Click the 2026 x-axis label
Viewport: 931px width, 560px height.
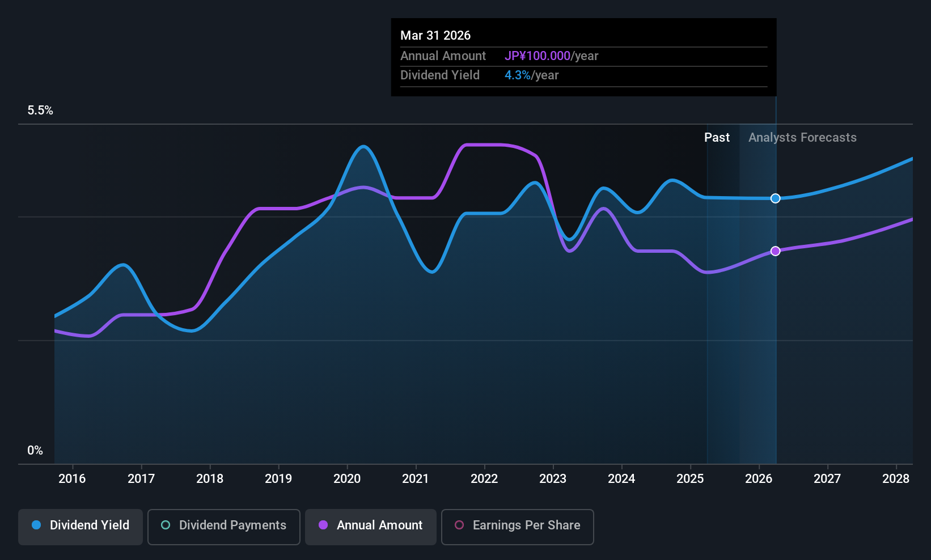[759, 479]
